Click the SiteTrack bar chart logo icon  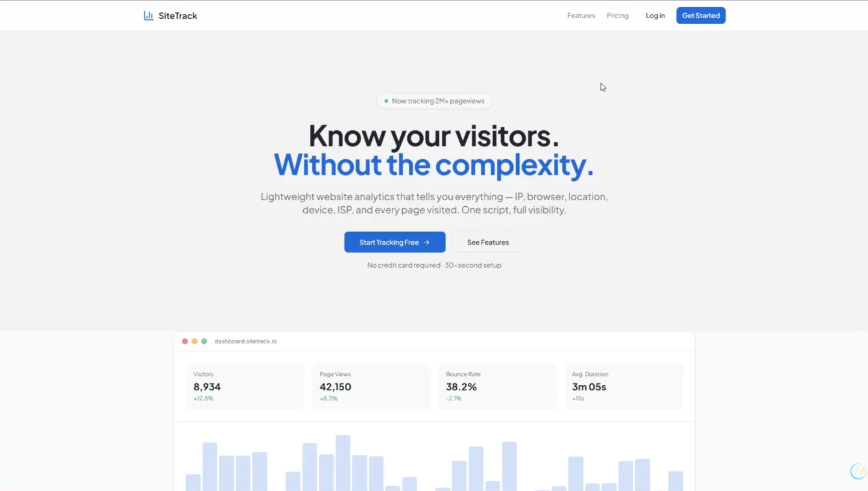tap(148, 16)
